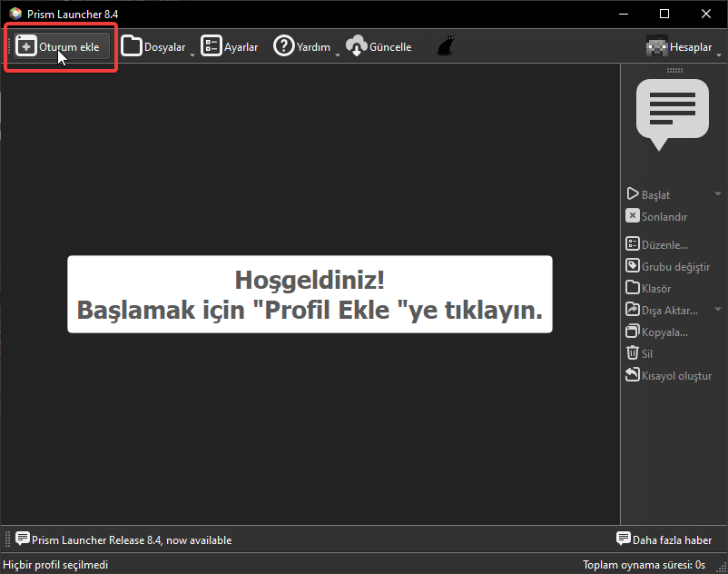This screenshot has width=728, height=574.
Task: Click the Sonlandır kill icon
Action: pos(633,216)
